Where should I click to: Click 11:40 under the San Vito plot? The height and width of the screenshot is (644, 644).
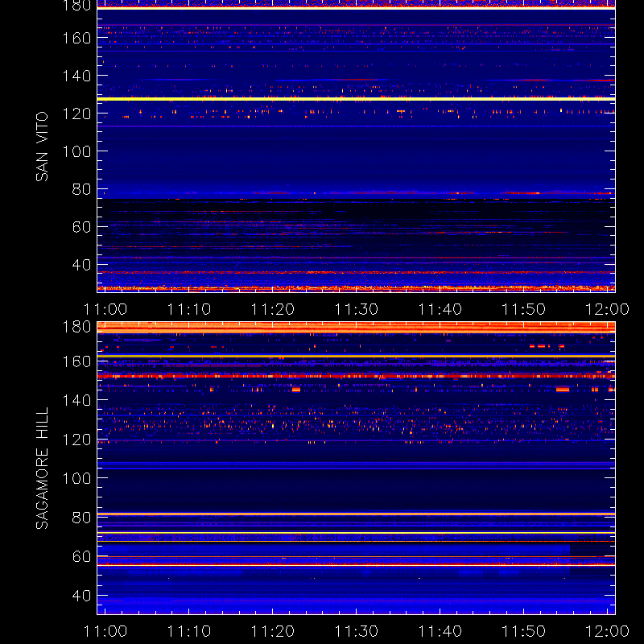[x=440, y=309]
